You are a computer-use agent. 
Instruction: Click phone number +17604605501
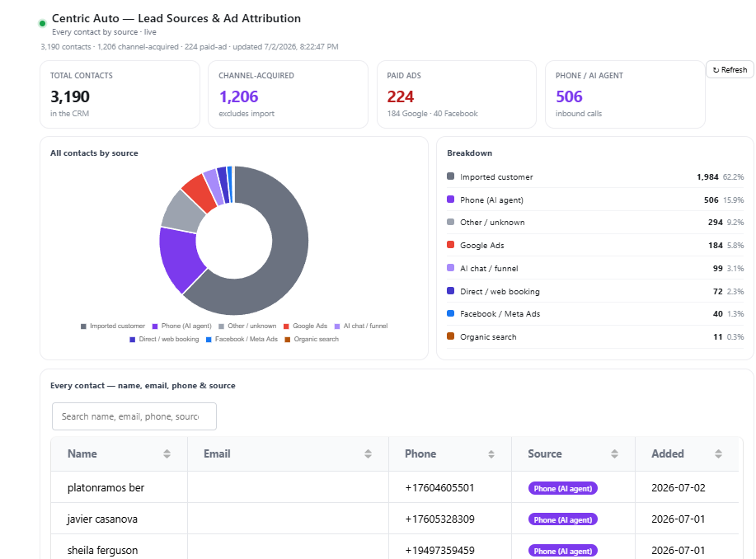439,488
